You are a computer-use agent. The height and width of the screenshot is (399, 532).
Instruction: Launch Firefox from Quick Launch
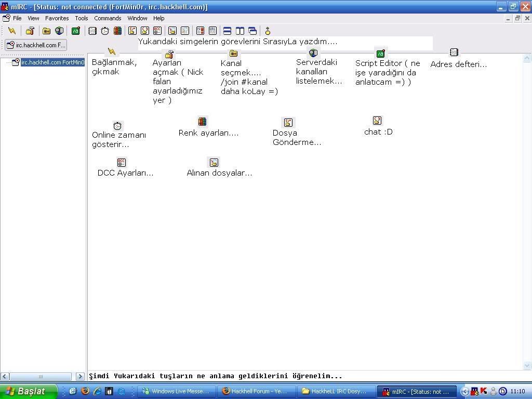[85, 391]
